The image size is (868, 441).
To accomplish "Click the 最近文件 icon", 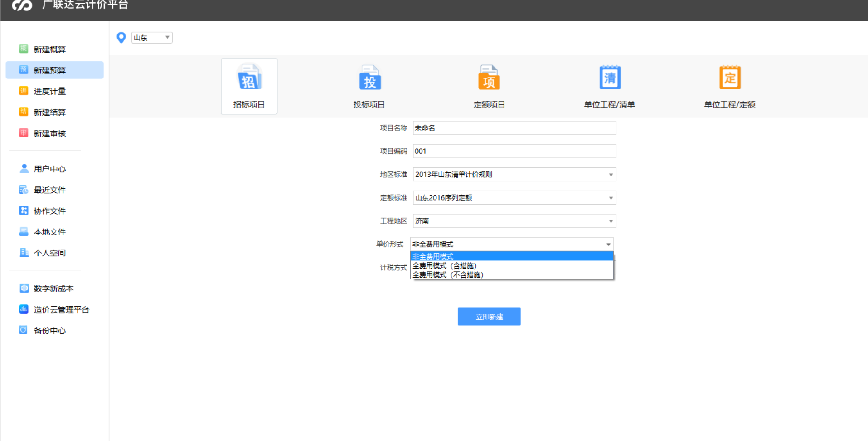I will 24,190.
